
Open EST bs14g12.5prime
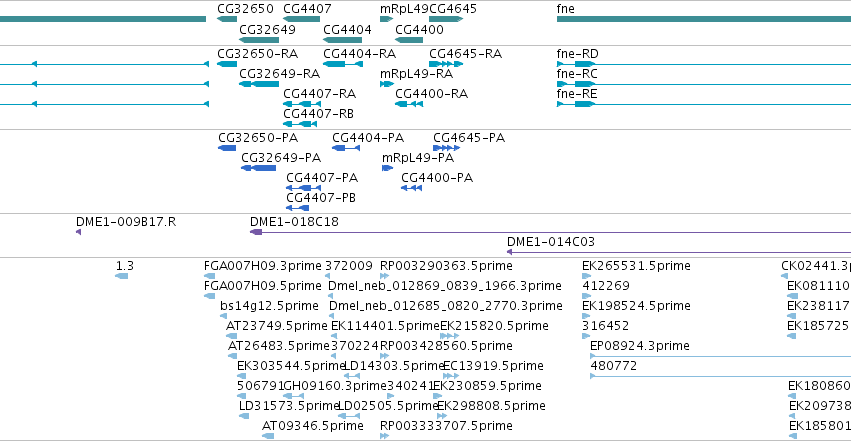pos(269,306)
